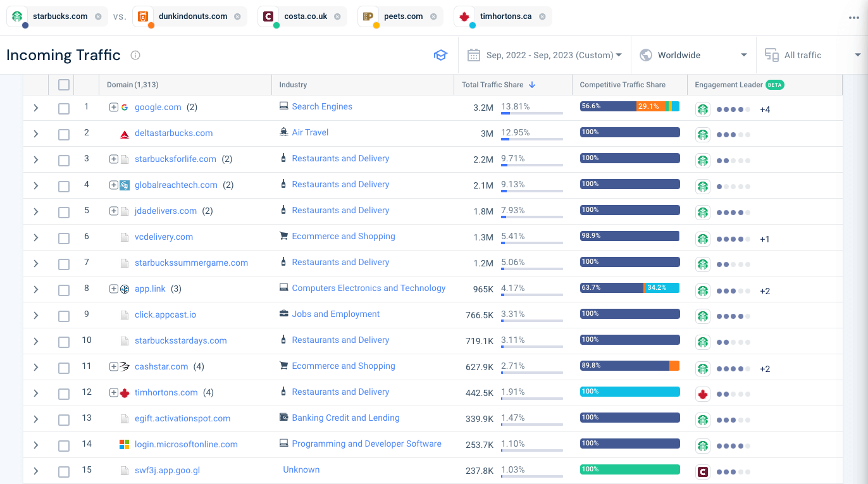Click the Costa logo icon
Screen dimensions: 868x484
pos(268,16)
